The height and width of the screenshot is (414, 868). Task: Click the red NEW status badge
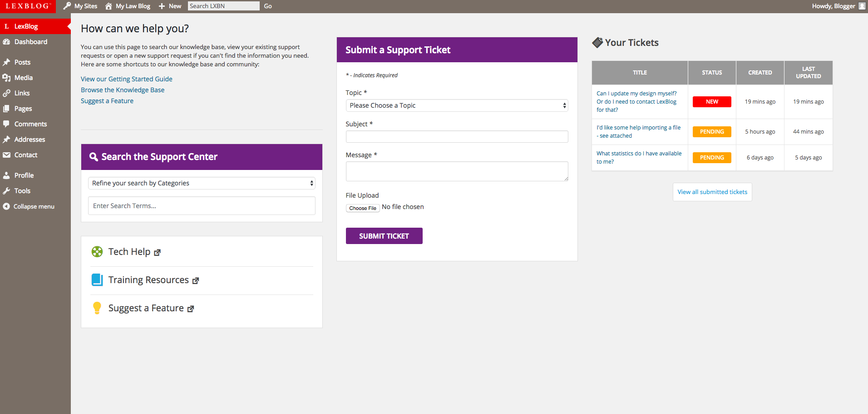(x=712, y=102)
